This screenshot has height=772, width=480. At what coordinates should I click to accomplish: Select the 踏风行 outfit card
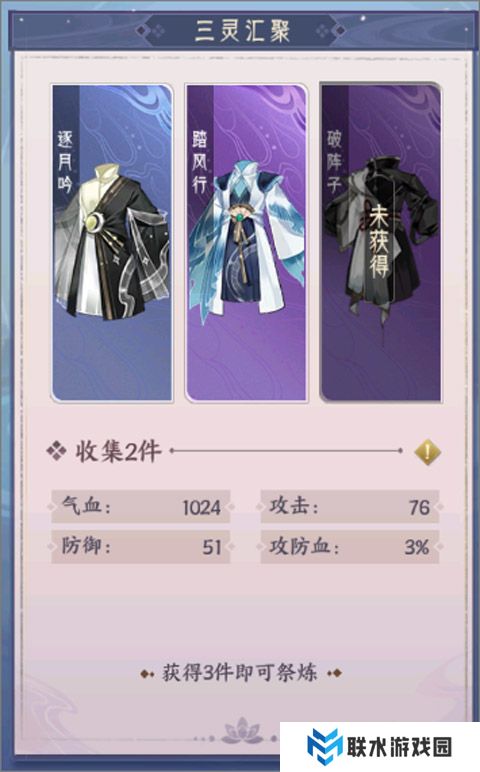pos(246,243)
